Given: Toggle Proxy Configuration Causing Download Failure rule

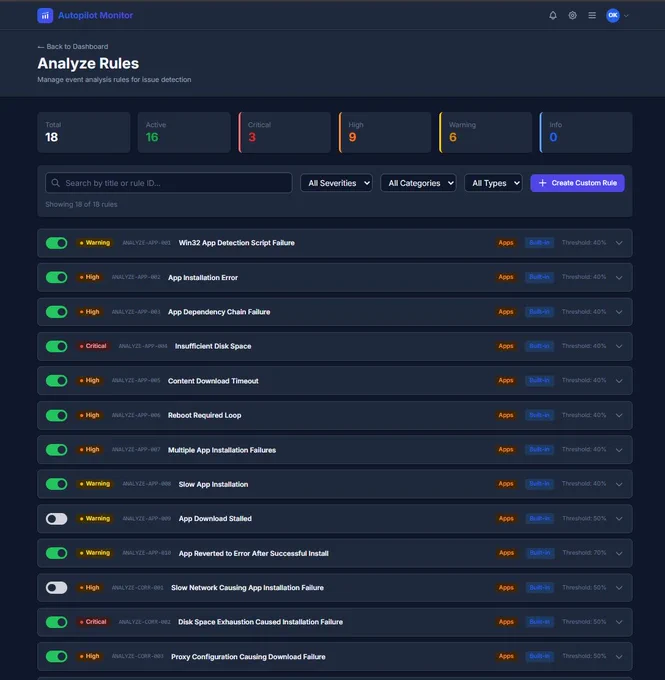Looking at the screenshot, I should pos(56,657).
